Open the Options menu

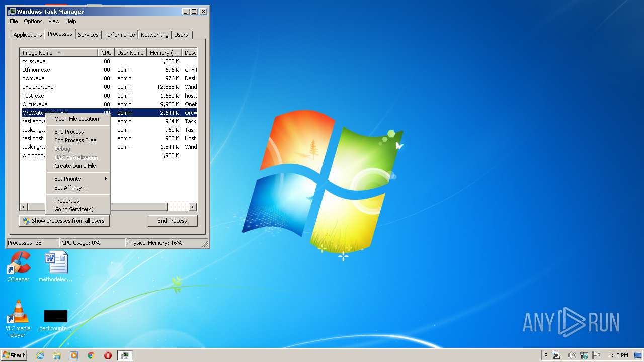pos(33,21)
